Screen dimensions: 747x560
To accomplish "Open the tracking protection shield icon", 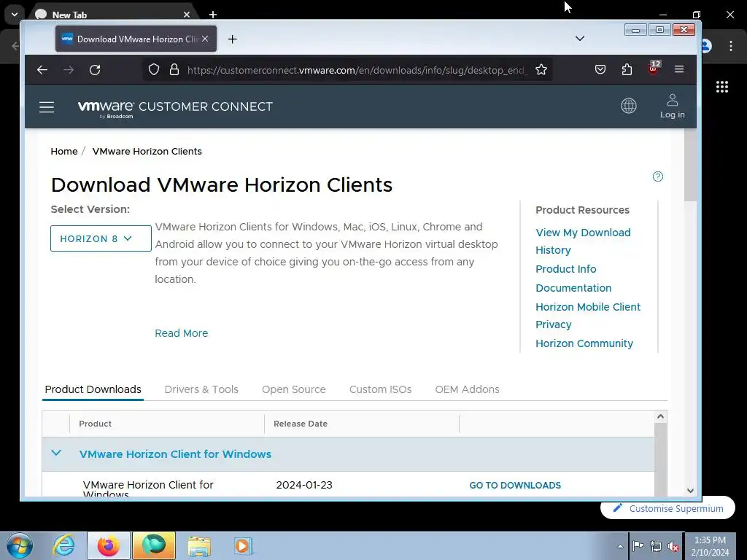I will coord(153,70).
